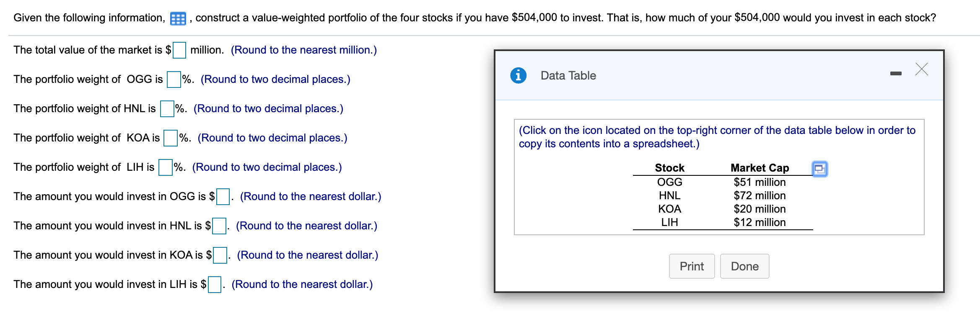Screen dimensions: 980x334
Task: Click amount invested in OGG field
Action: point(223,197)
